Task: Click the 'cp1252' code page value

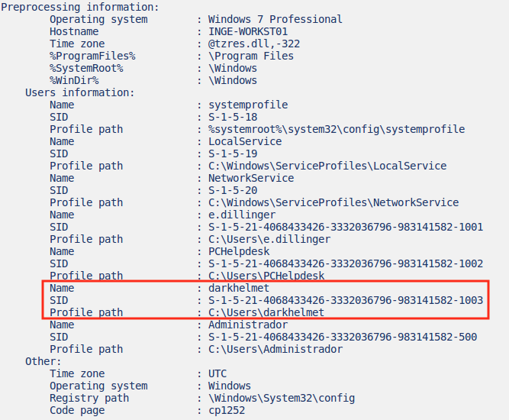Action: (227, 410)
